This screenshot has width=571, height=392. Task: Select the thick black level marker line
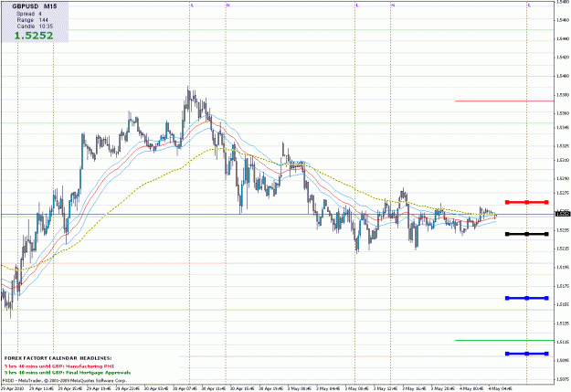[526, 234]
